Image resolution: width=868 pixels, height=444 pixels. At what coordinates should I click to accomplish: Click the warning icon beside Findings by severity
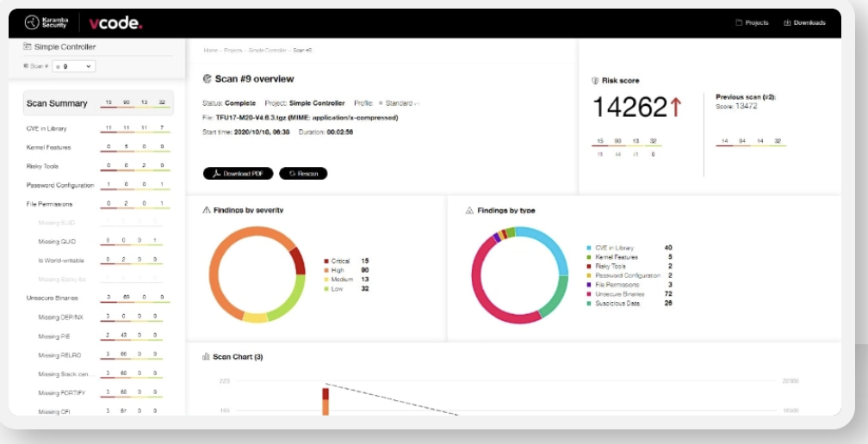pyautogui.click(x=207, y=210)
